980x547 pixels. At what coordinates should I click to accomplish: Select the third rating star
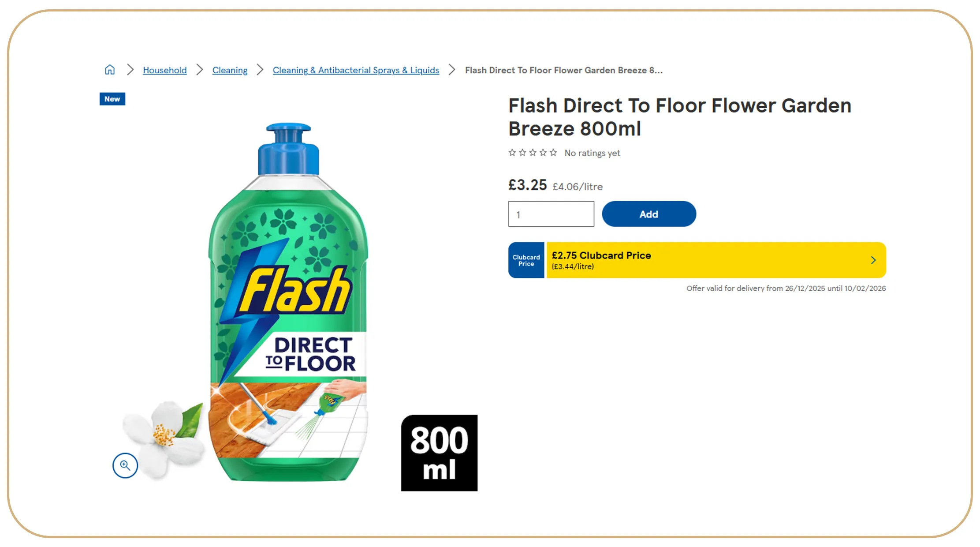[533, 152]
